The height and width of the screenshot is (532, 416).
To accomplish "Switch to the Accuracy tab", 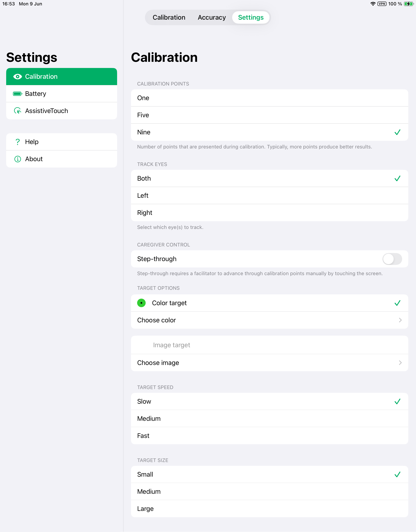I will (x=211, y=18).
